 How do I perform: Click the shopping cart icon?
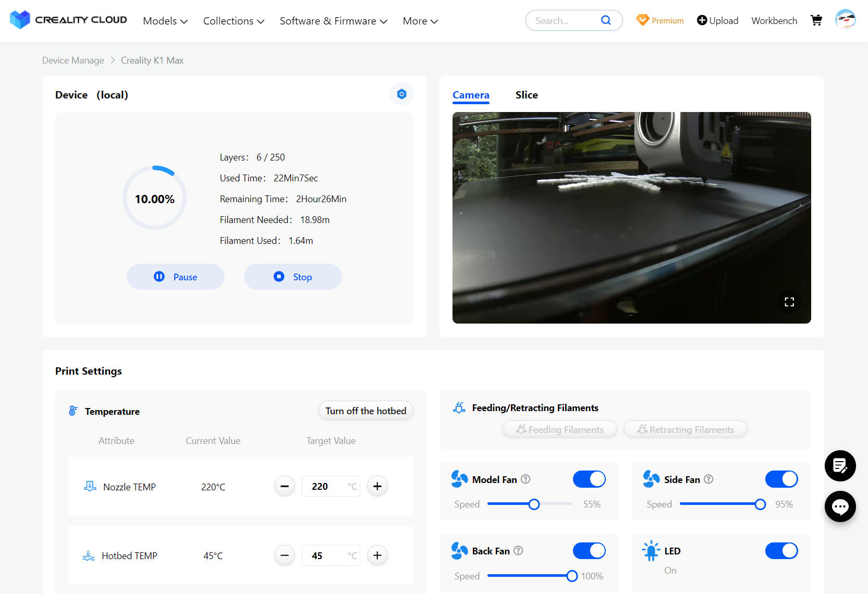(x=816, y=20)
